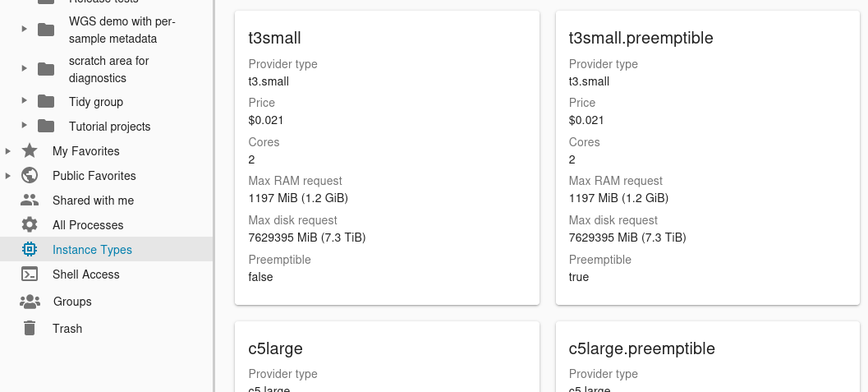The width and height of the screenshot is (868, 392).
Task: Click the Trash bin icon
Action: 30,329
